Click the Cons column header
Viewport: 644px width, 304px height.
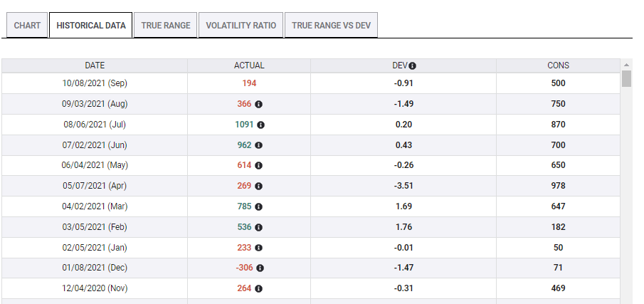pyautogui.click(x=558, y=65)
